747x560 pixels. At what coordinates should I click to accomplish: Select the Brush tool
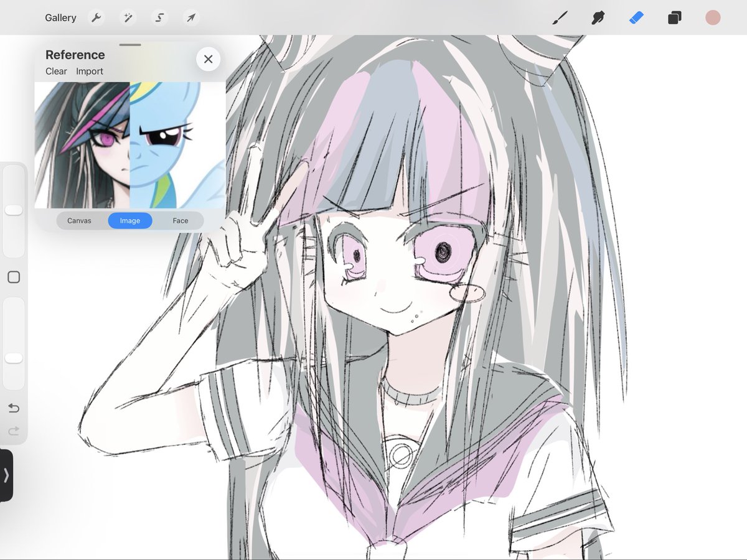click(x=560, y=17)
